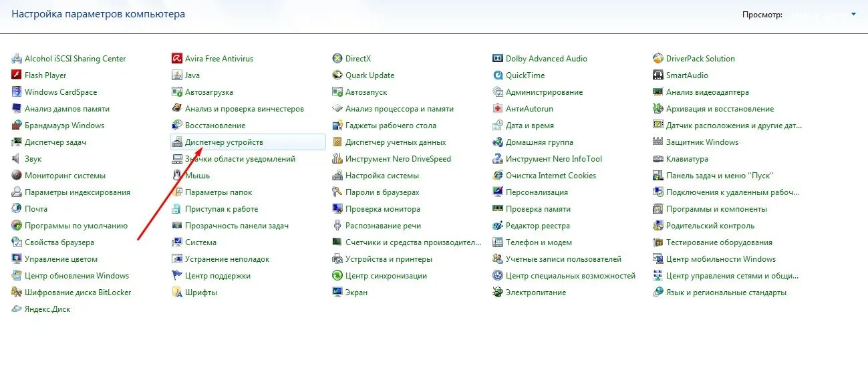Open Центр мобильности Windows link

(721, 259)
